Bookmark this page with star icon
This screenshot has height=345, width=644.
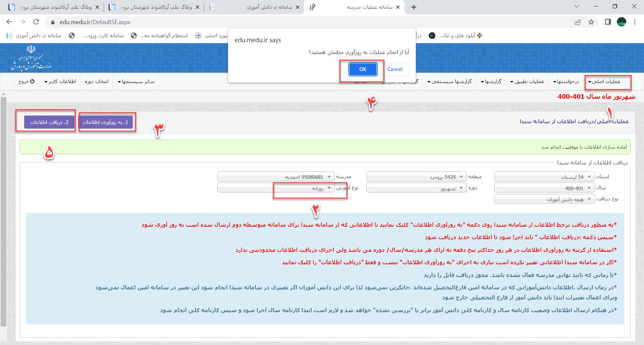(591, 22)
